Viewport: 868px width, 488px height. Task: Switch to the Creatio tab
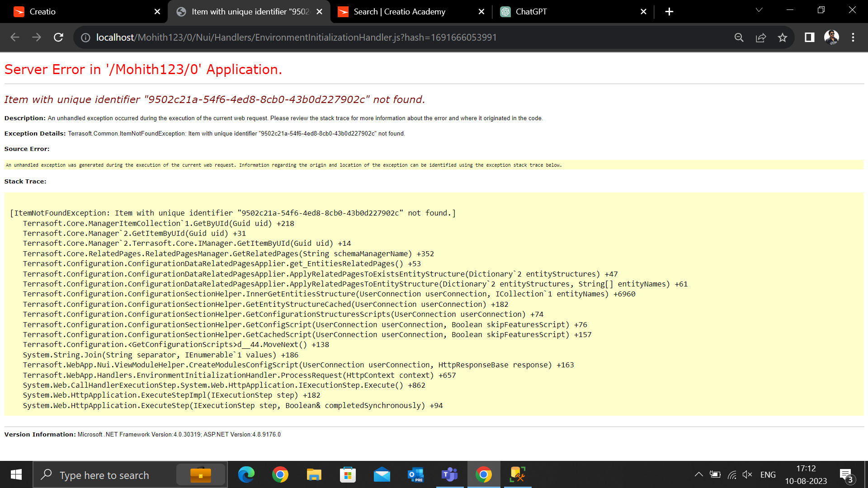(x=84, y=12)
